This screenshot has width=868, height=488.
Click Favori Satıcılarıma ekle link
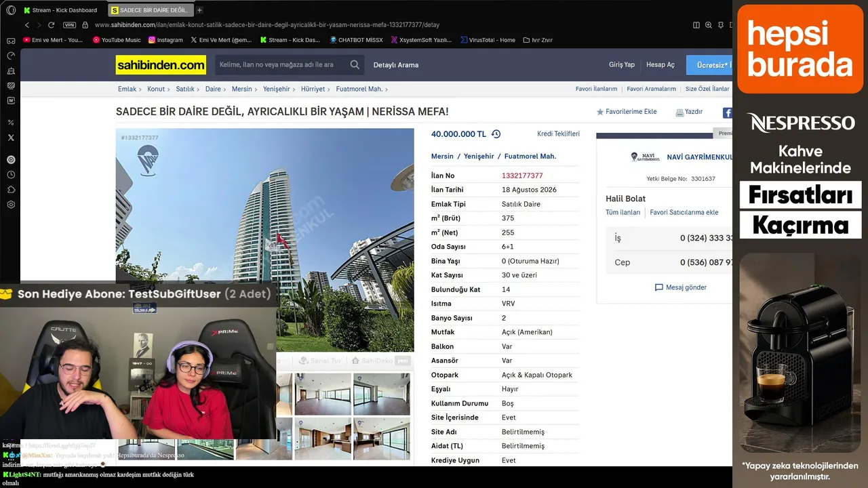(x=684, y=213)
